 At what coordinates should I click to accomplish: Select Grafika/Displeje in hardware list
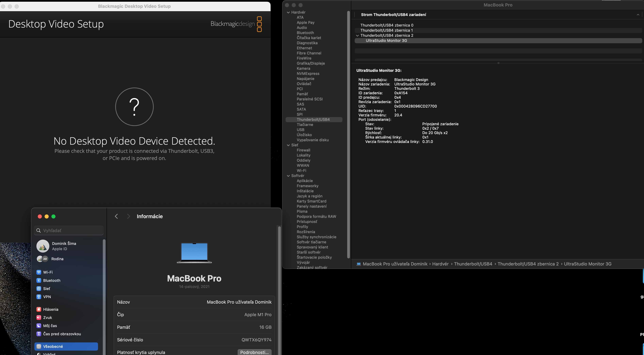pos(310,63)
